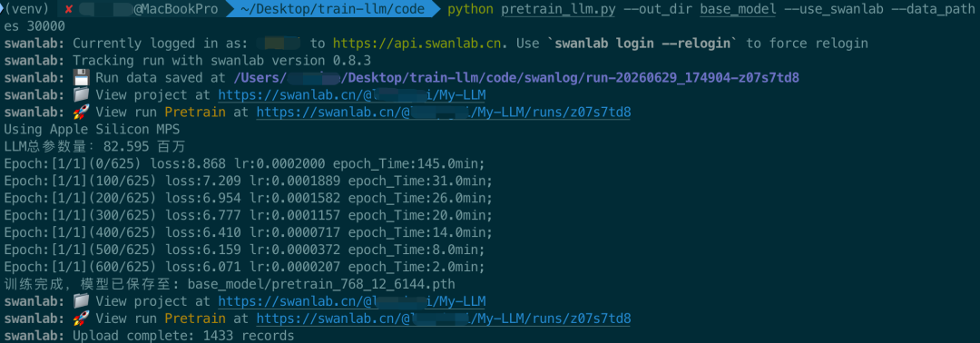Image resolution: width=980 pixels, height=343 pixels.
Task: Click the epoch_Time:2.0min value
Action: [x=416, y=268]
